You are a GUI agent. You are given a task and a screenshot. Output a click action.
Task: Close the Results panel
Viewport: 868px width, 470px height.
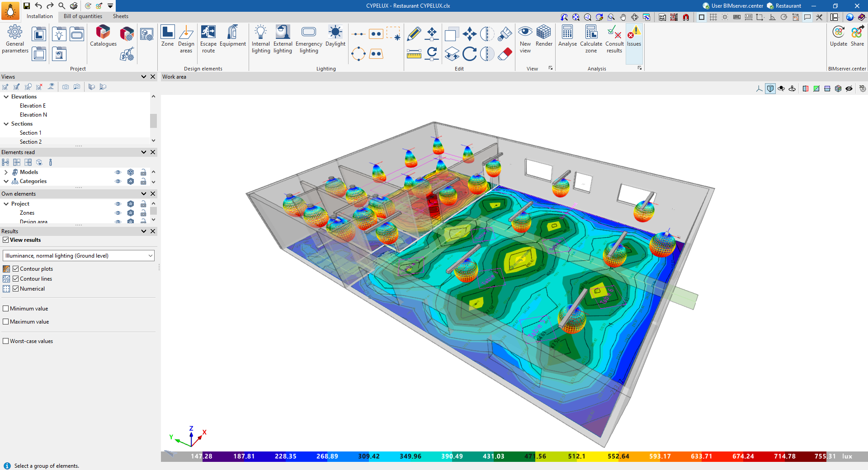tap(153, 231)
